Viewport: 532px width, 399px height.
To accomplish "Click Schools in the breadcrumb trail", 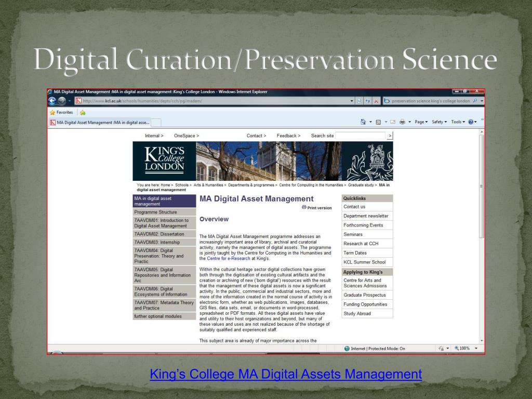I will (x=181, y=185).
